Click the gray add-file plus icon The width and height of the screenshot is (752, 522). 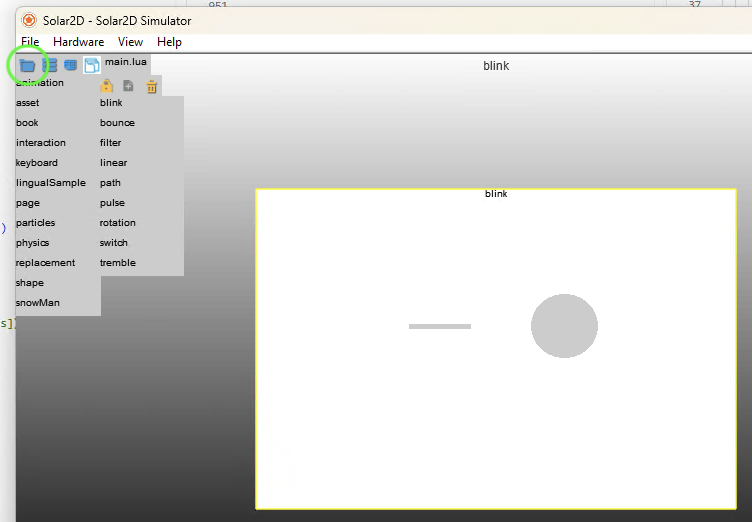click(x=128, y=86)
